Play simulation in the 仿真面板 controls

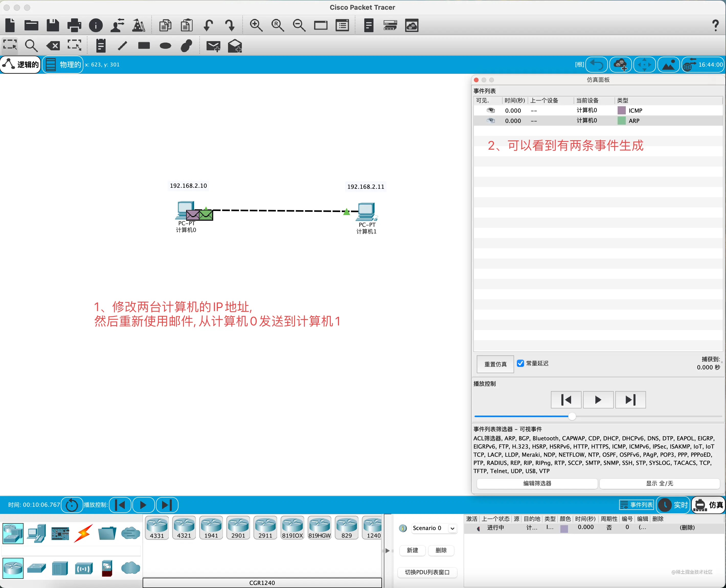(x=598, y=400)
